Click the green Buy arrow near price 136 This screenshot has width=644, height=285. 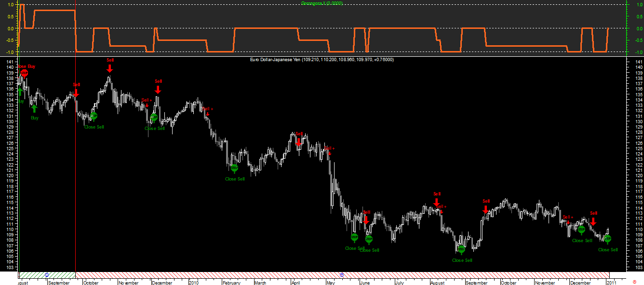click(x=20, y=91)
